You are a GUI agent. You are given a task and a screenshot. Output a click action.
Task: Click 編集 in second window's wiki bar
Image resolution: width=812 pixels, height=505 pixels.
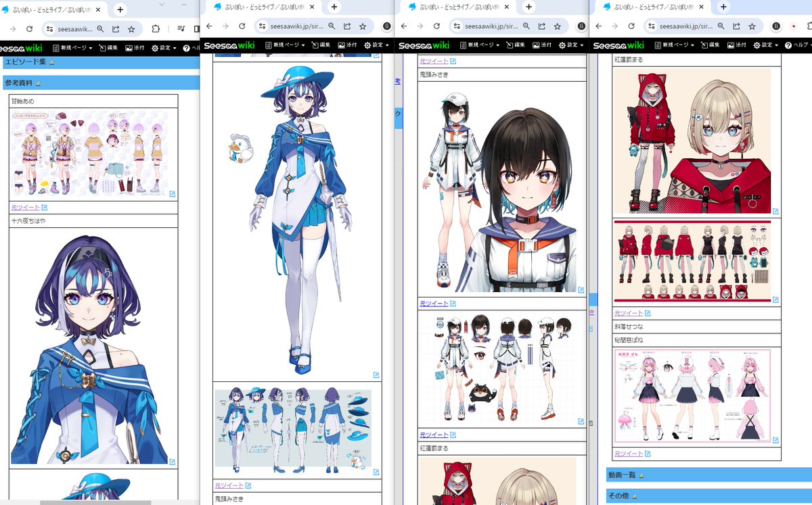[320, 45]
